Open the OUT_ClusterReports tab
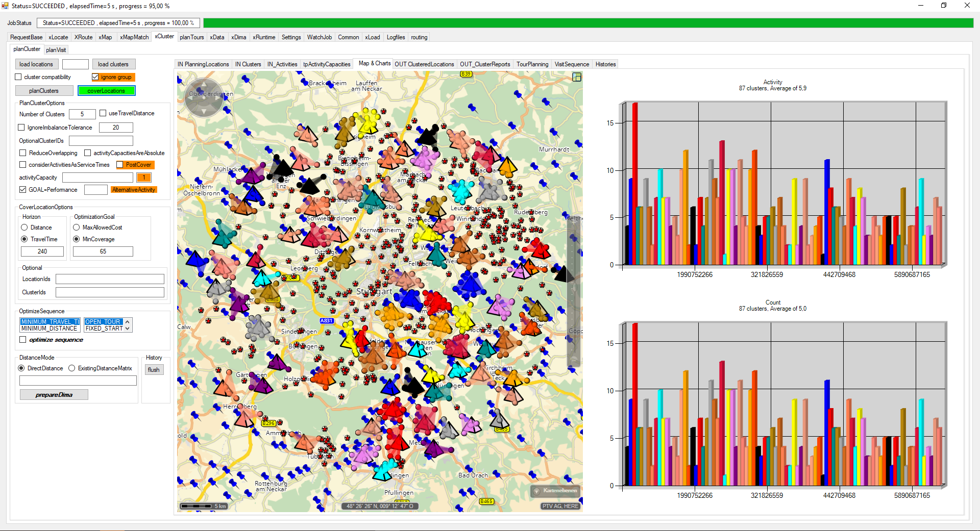The image size is (980, 531). 484,64
